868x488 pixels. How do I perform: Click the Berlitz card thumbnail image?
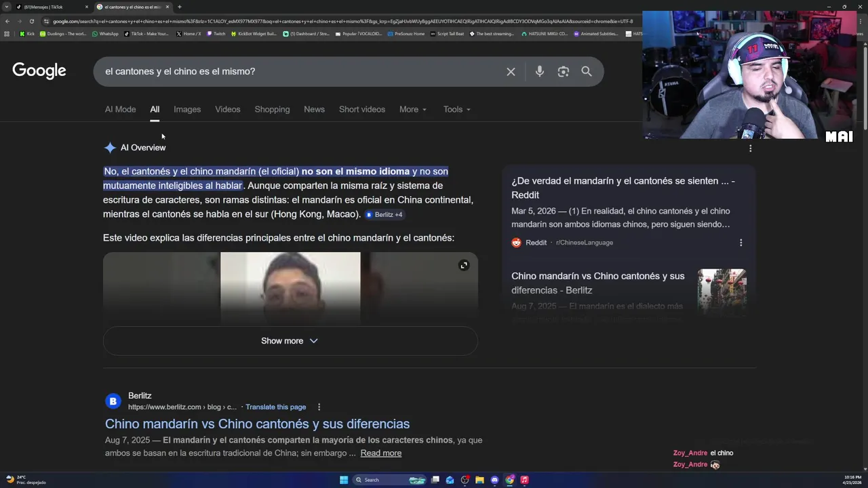722,292
